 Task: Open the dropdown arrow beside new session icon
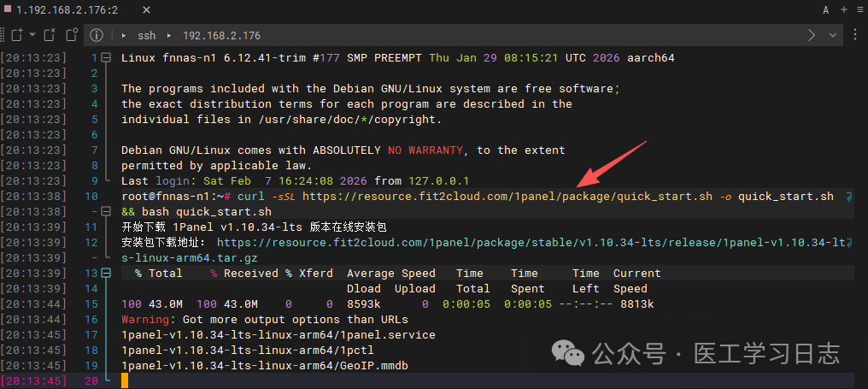[x=32, y=35]
